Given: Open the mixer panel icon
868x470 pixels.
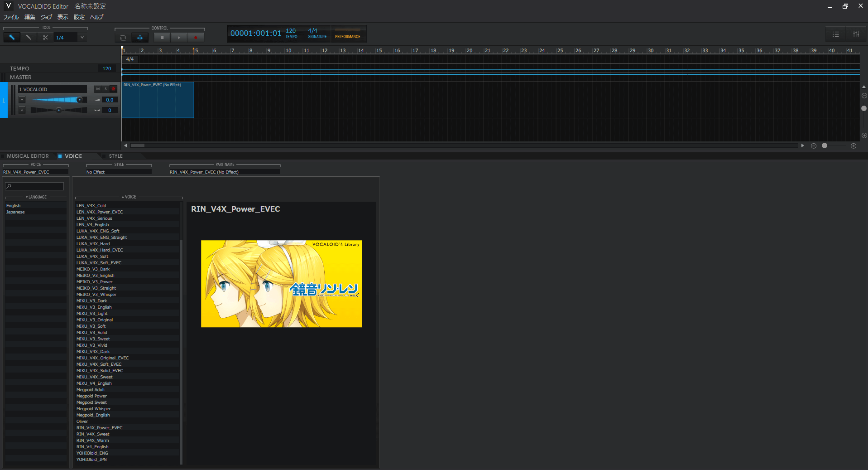Looking at the screenshot, I should 856,34.
